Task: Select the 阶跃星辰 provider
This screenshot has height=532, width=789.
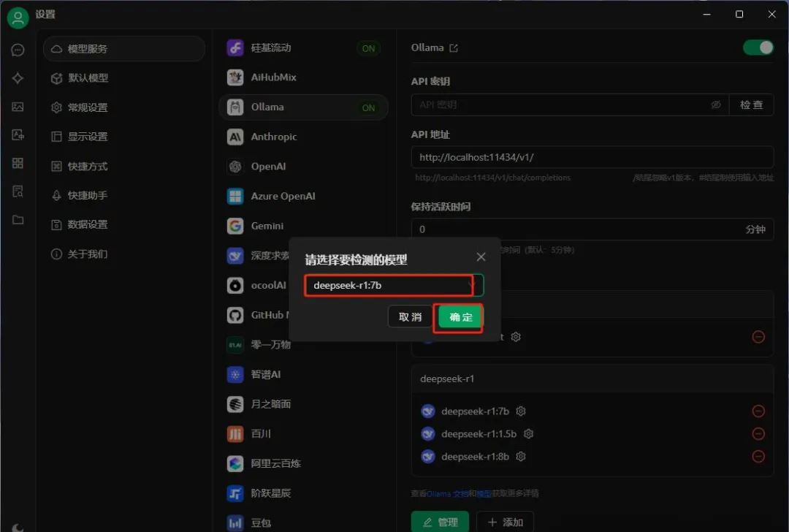Action: coord(303,493)
